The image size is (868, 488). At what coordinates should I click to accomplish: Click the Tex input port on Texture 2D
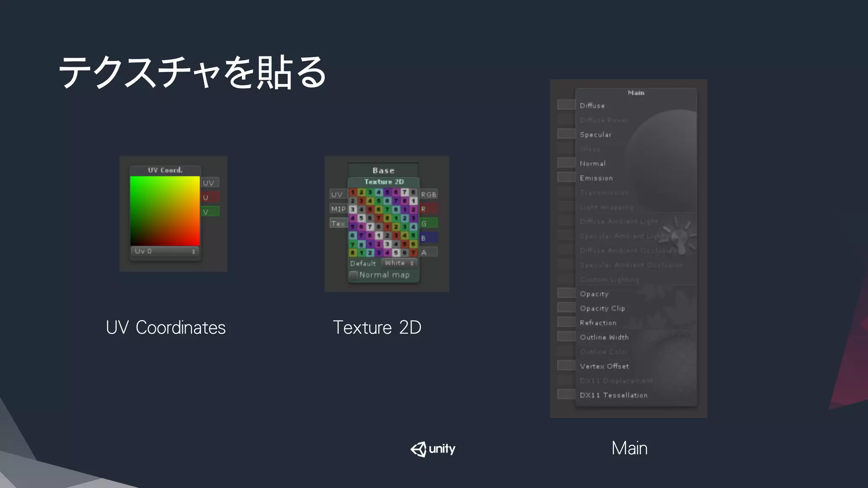[x=338, y=223]
